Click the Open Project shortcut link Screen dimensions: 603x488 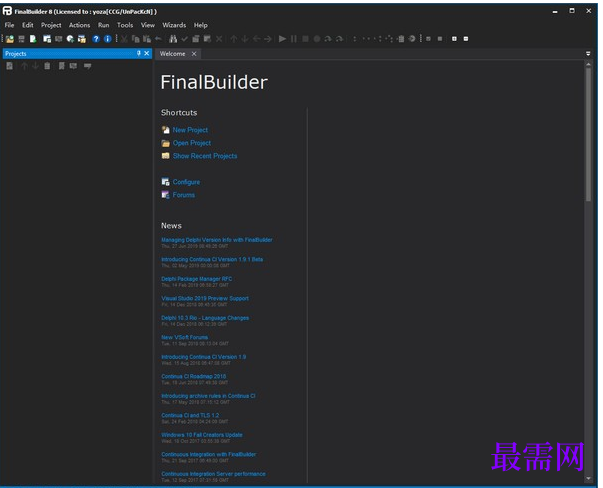pos(192,143)
